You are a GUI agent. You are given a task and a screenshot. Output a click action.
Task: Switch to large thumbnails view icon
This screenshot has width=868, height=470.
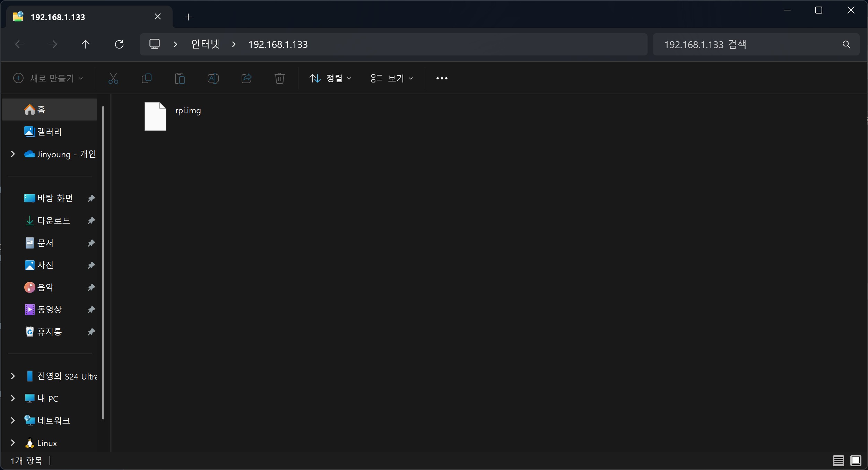(856, 461)
